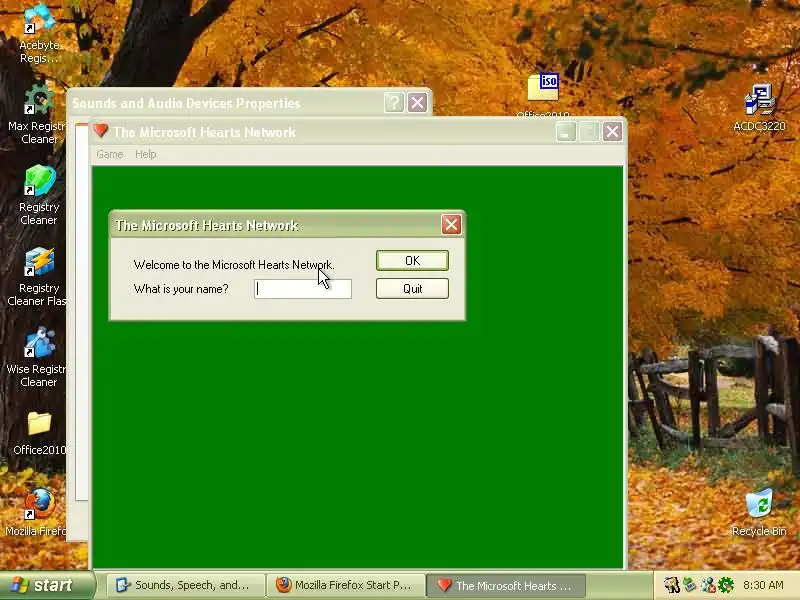Switch to the Mozilla Firefox Start Page taskbar button
Image resolution: width=800 pixels, height=600 pixels.
(x=346, y=585)
